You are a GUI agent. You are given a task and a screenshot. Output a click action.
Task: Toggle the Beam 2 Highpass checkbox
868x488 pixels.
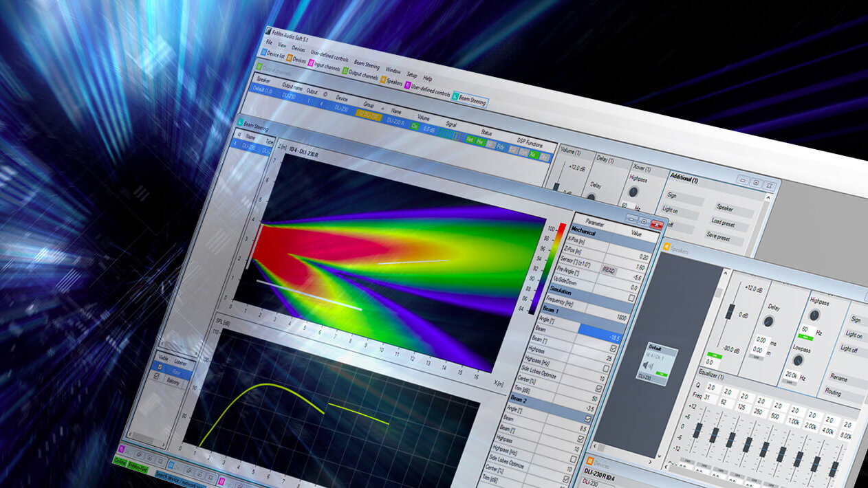click(x=573, y=459)
